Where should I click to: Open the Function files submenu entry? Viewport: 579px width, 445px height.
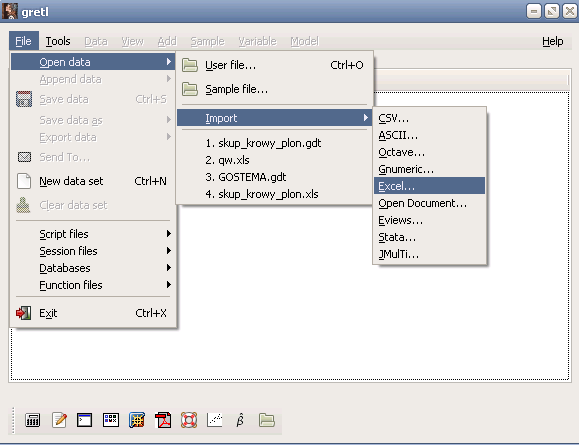(93, 285)
